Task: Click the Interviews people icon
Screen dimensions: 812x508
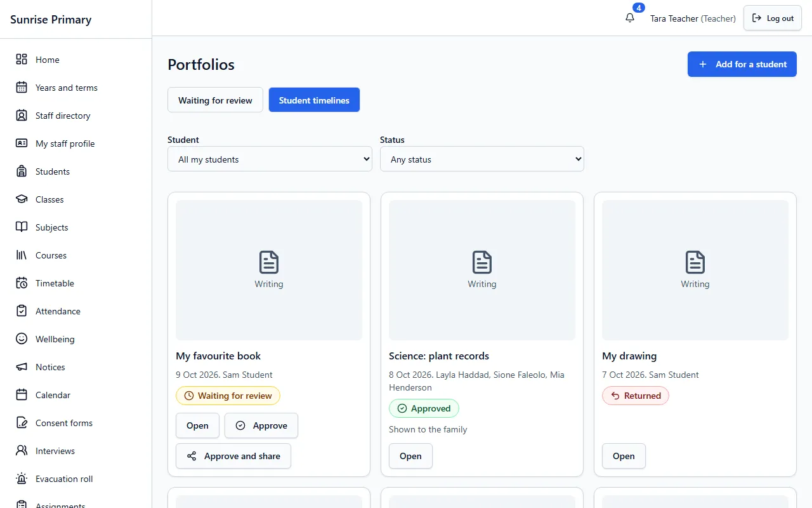Action: click(x=22, y=451)
